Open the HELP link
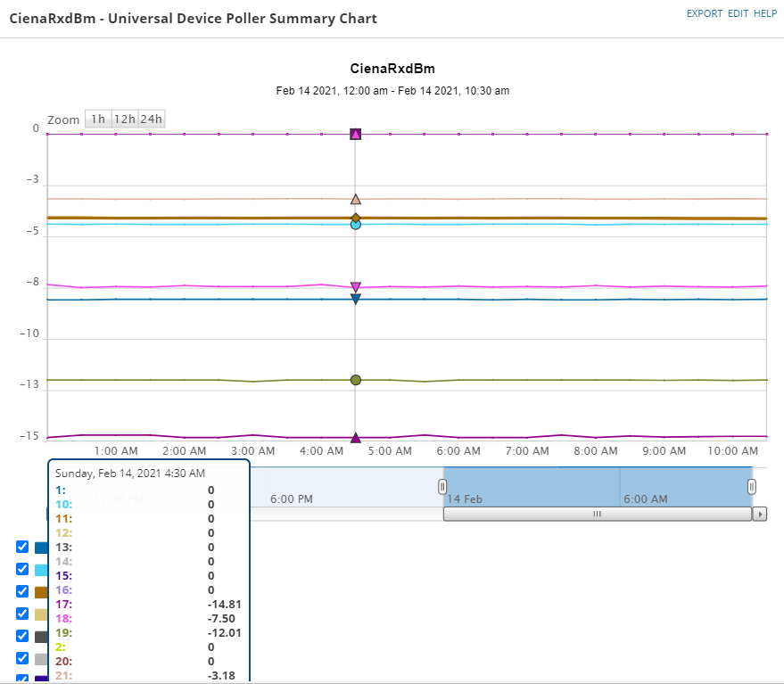 [765, 13]
